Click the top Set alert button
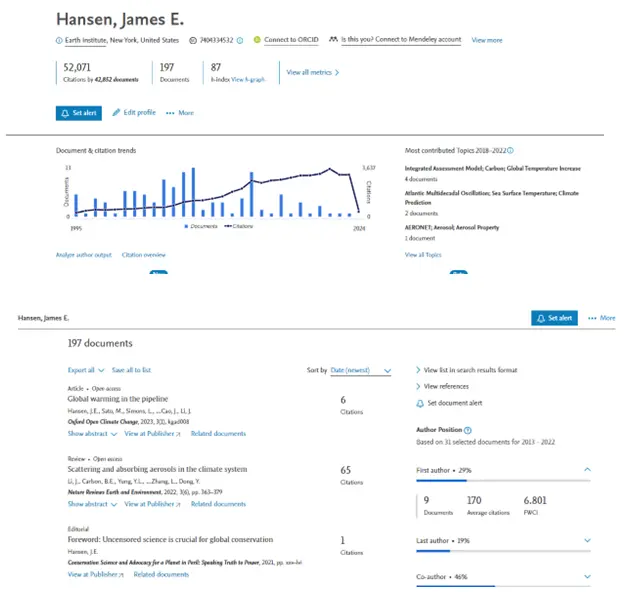The image size is (632, 607). coord(79,113)
